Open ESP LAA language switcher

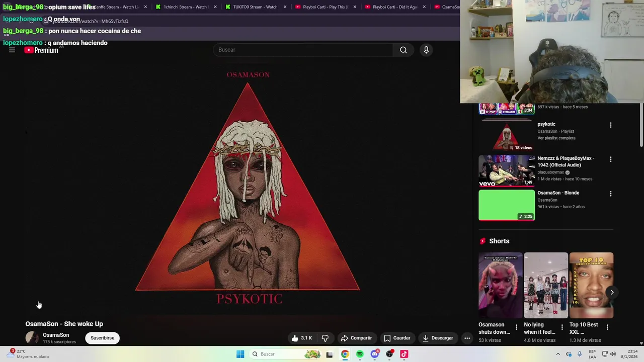593,354
